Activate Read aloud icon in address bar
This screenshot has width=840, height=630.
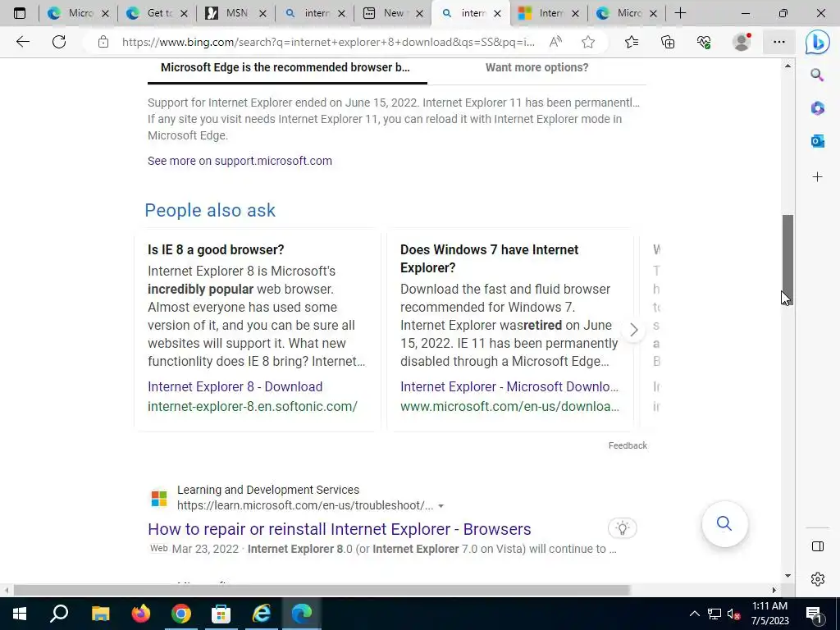[x=555, y=42]
